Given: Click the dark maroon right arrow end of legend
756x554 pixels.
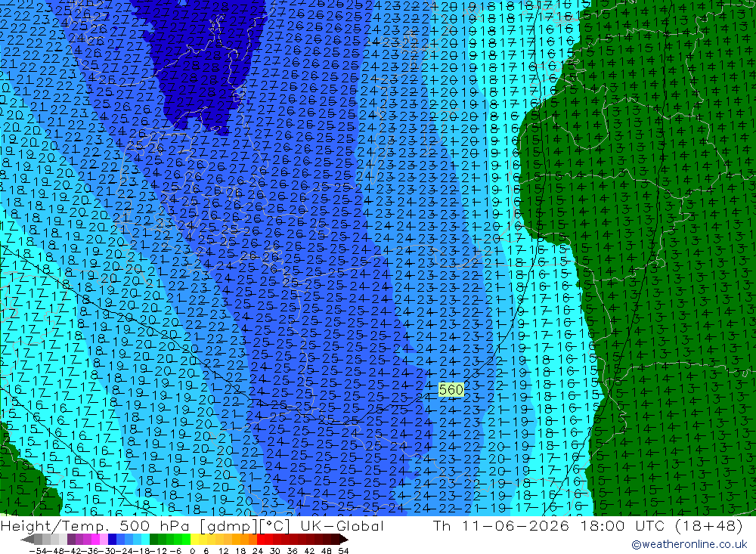Looking at the screenshot, I should click(x=343, y=540).
